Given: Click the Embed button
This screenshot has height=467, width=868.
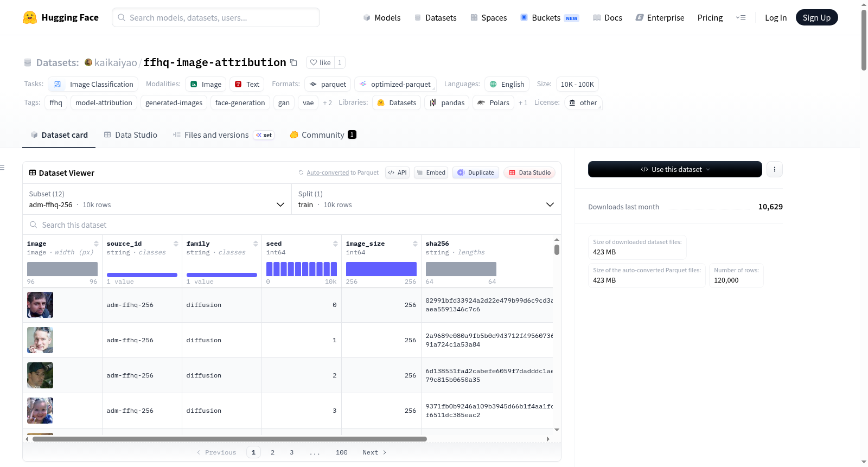Looking at the screenshot, I should pyautogui.click(x=431, y=172).
